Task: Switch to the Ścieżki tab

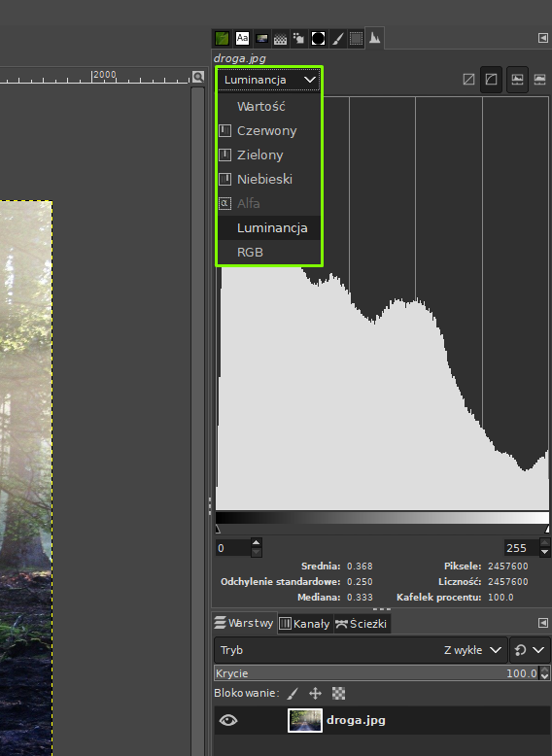Action: coord(362,624)
